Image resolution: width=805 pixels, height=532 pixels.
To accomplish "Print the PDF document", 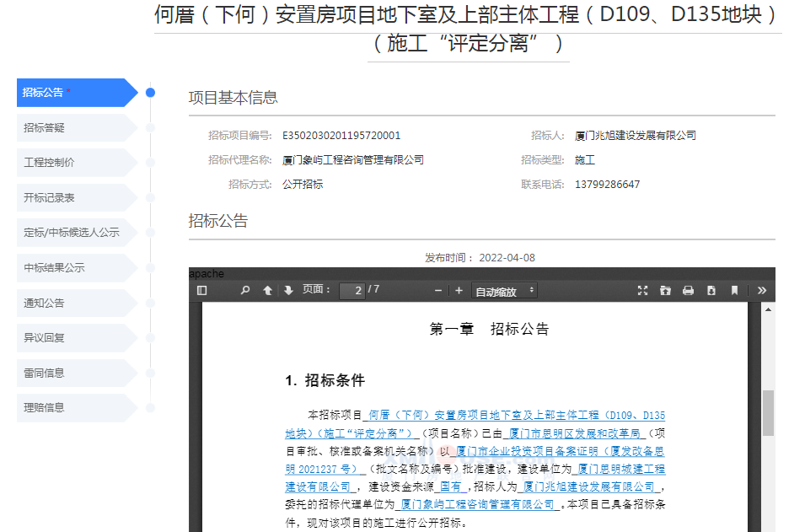I will click(689, 291).
